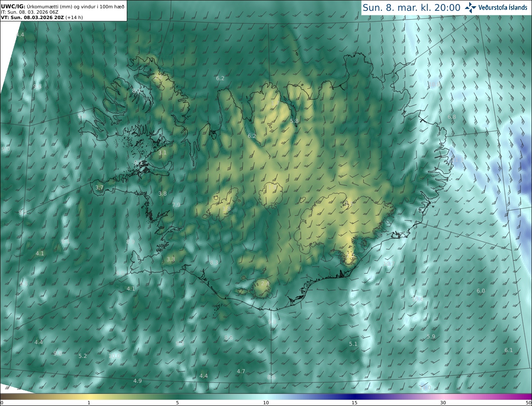Click the 5 tick on the color scale
Image resolution: width=532 pixels, height=406 pixels.
click(177, 403)
